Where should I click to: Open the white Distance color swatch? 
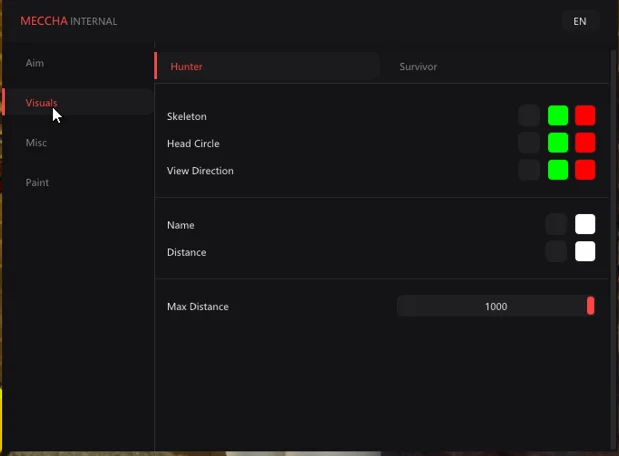pos(585,251)
